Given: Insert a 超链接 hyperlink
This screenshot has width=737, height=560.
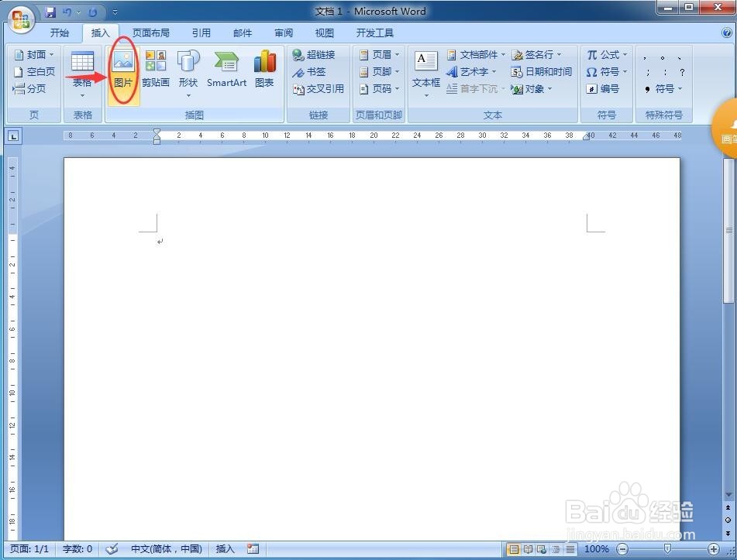Looking at the screenshot, I should [x=314, y=54].
